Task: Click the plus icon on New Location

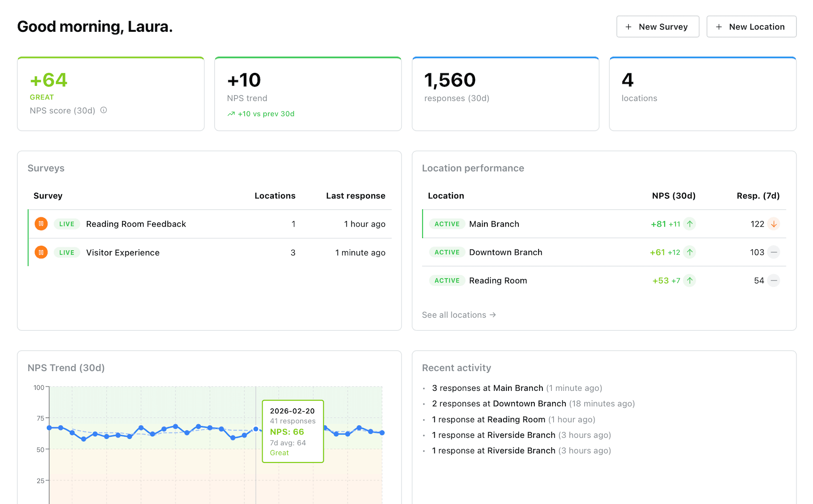Action: pyautogui.click(x=719, y=27)
